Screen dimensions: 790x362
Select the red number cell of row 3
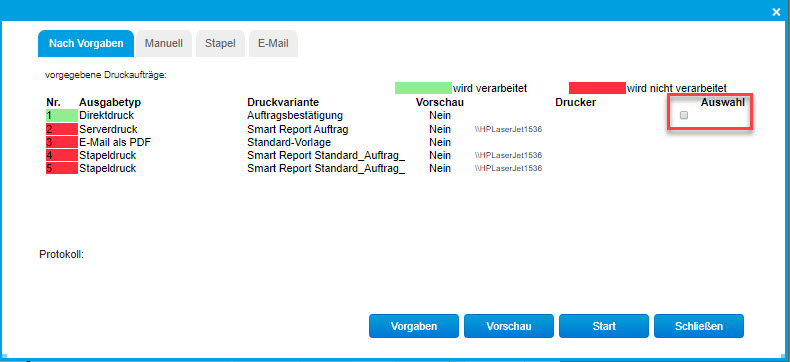[61, 142]
